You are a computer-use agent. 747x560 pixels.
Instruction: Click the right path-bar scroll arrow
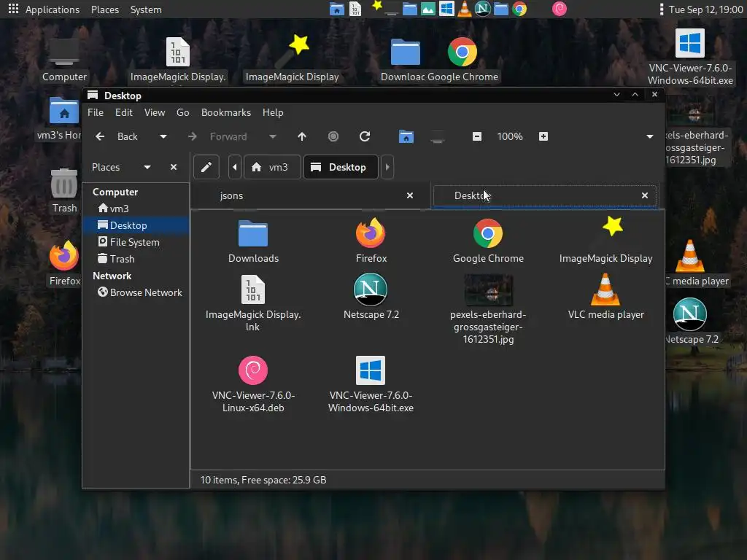point(387,167)
